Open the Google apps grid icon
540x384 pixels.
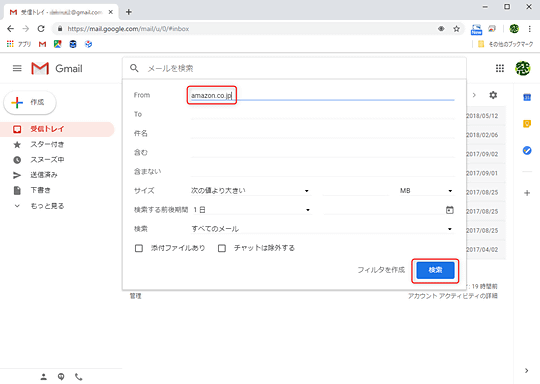click(x=500, y=68)
